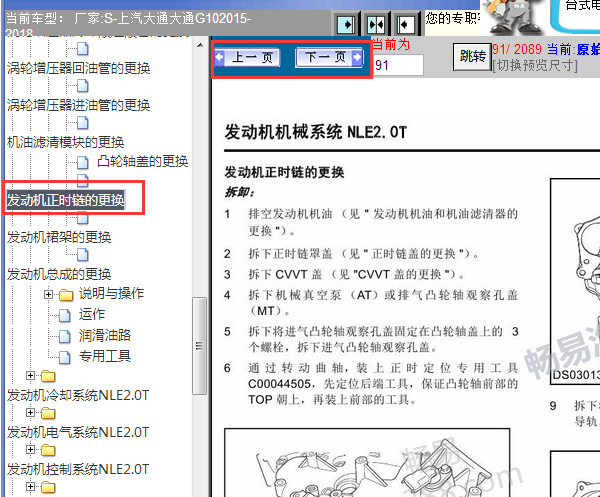
Task: Click folder icon above 发动机冷却系统NLE2.0T
Action: 48,376
